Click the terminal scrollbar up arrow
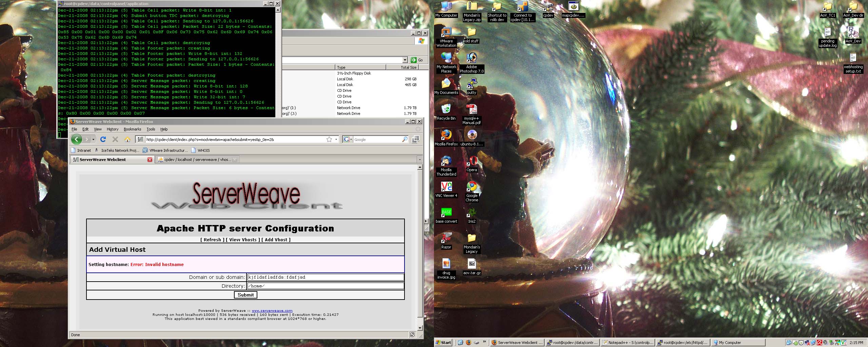Screen dimensions: 868x347 278,10
